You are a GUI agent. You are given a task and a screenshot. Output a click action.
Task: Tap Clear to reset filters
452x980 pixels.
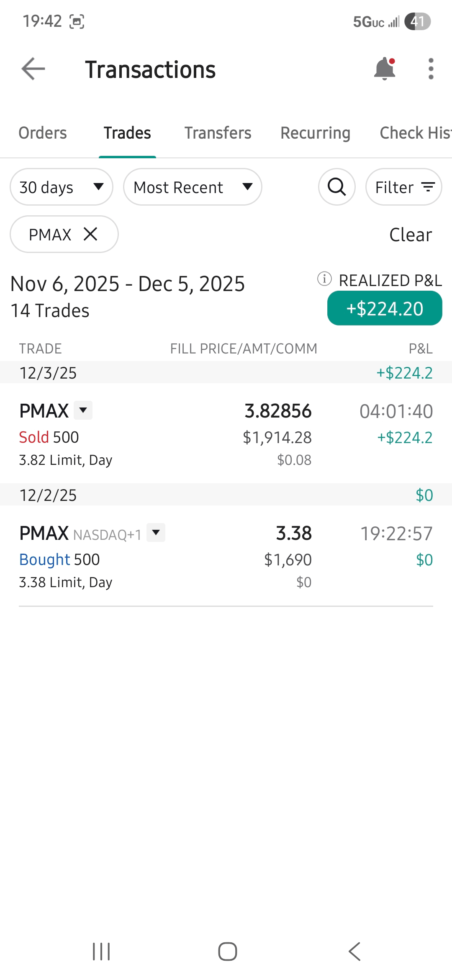click(411, 235)
